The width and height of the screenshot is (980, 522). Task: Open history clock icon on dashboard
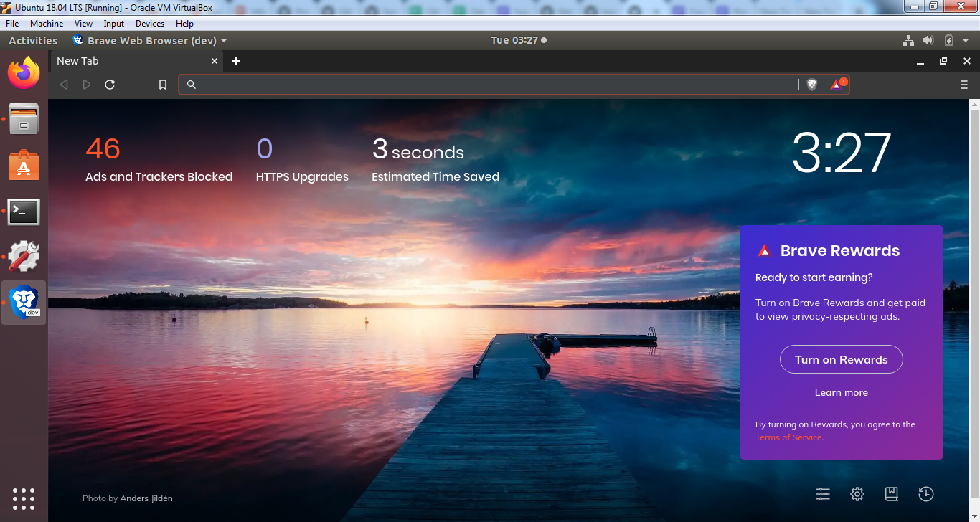[926, 493]
